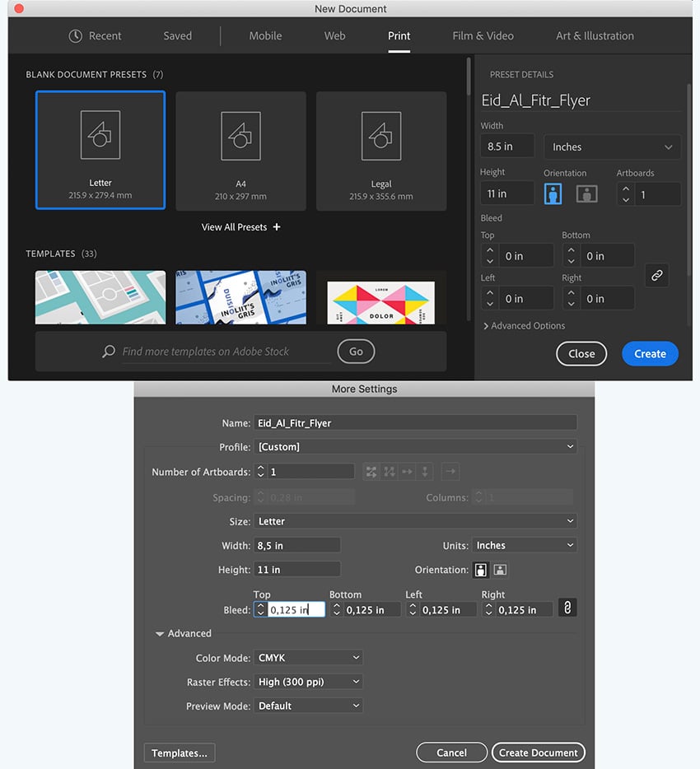This screenshot has width=700, height=769.
Task: Link all bleed values with the chain icon
Action: (x=656, y=275)
